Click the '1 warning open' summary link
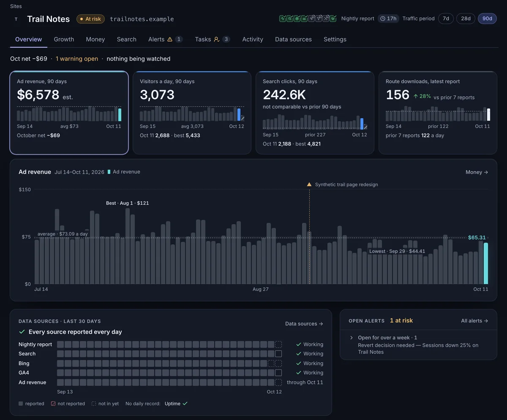The width and height of the screenshot is (507, 420). (x=77, y=59)
